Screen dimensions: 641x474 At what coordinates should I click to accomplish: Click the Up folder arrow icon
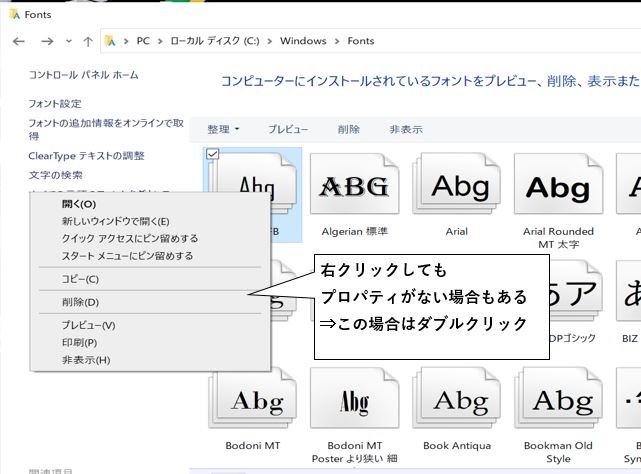coord(88,42)
